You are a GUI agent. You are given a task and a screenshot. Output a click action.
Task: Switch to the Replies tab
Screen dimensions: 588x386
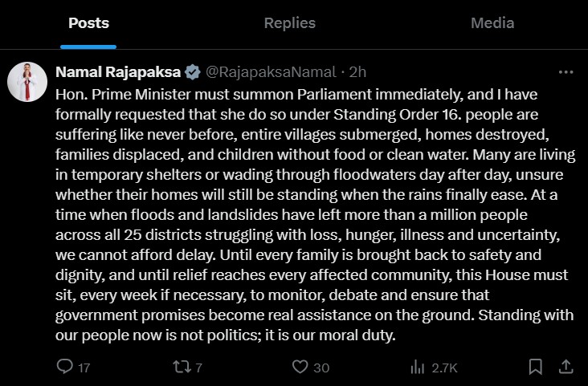pos(289,23)
